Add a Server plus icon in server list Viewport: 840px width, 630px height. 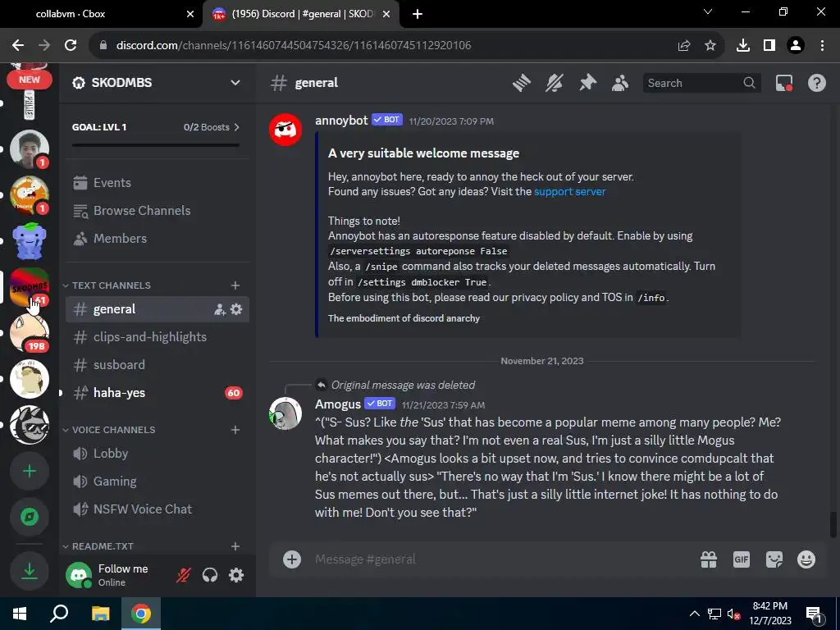pos(30,472)
